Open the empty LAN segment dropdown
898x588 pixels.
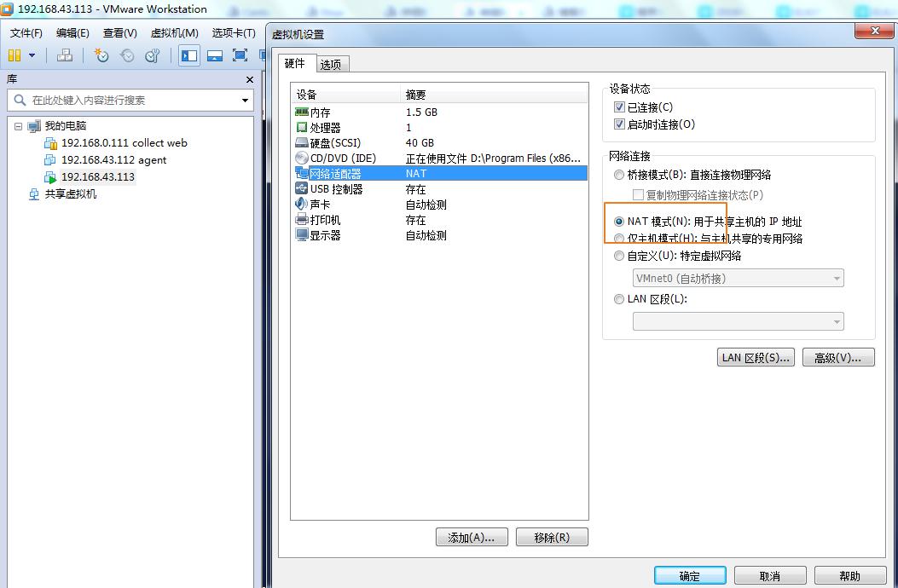(739, 321)
